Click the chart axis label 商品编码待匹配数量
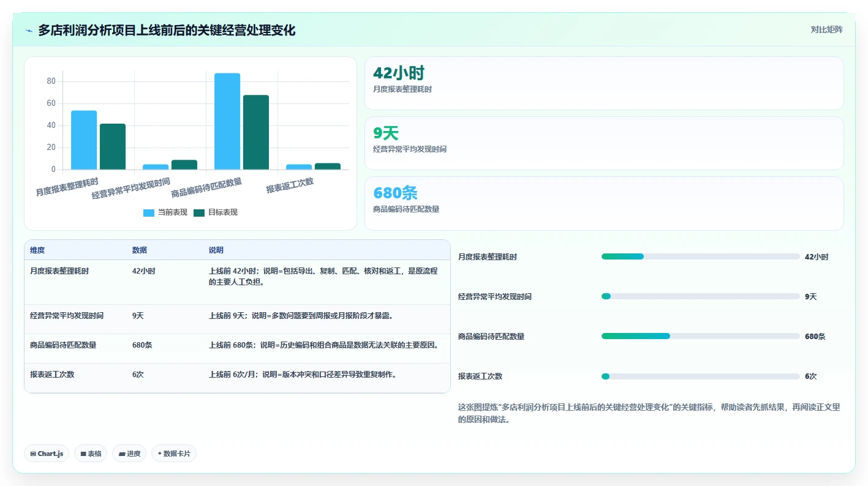The image size is (868, 486). pyautogui.click(x=206, y=188)
